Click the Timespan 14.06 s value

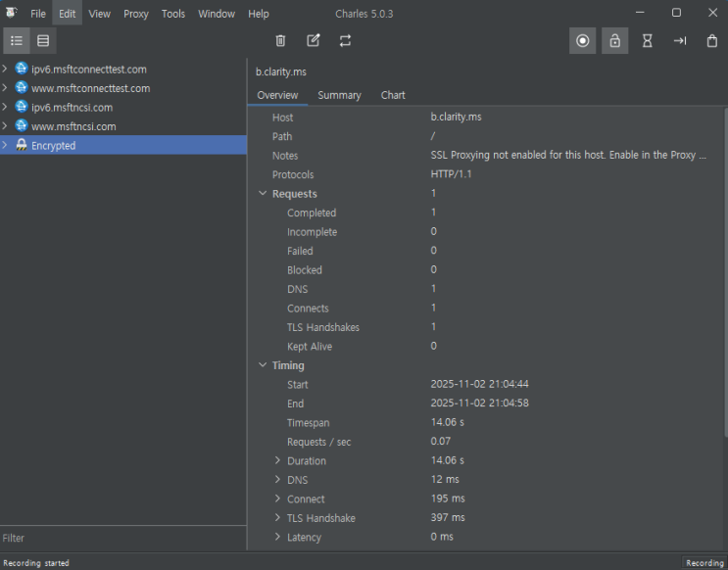coord(447,422)
